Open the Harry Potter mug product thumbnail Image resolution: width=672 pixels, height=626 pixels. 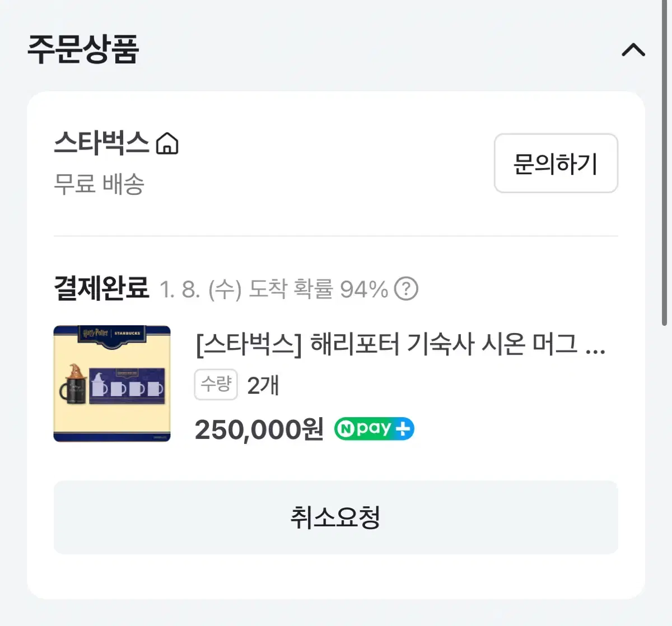(x=112, y=384)
